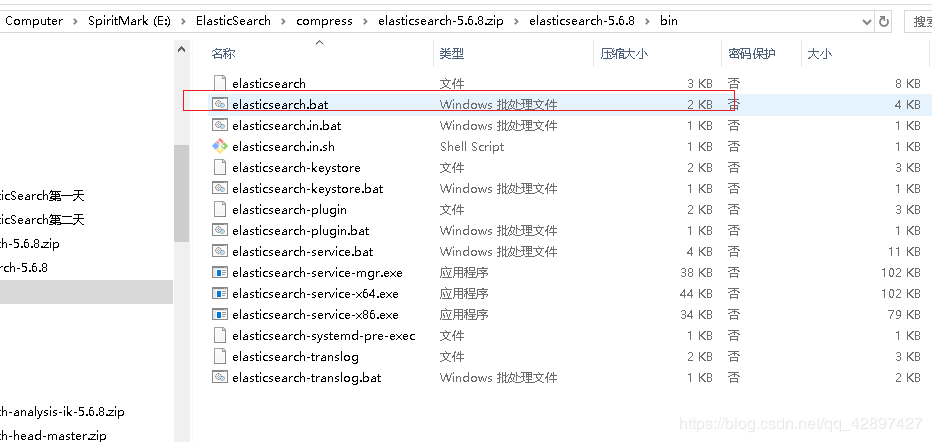Select the 5.6.8.zip item in navigation pane
This screenshot has width=932, height=442.
[30, 244]
